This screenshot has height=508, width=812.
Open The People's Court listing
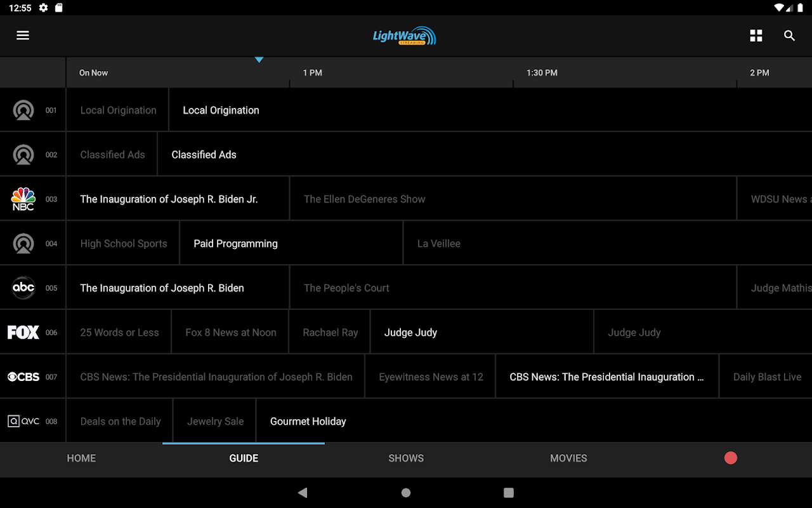pyautogui.click(x=513, y=288)
